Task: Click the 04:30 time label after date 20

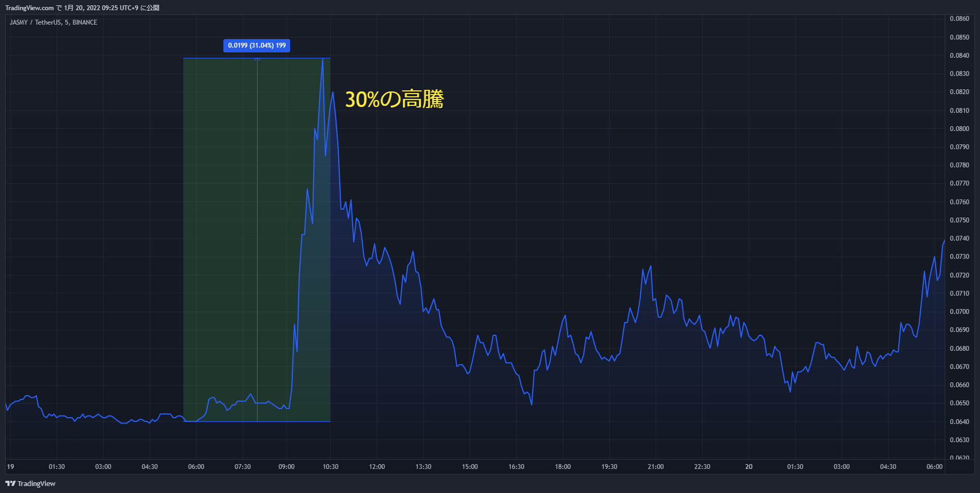Action: (888, 467)
